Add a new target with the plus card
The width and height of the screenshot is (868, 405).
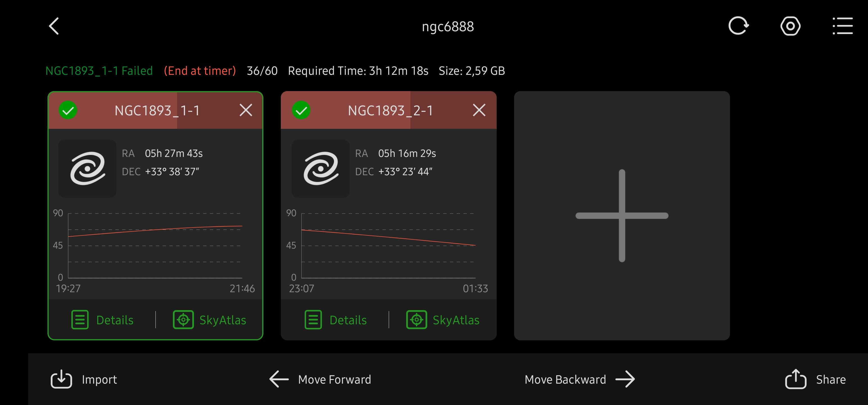pyautogui.click(x=622, y=216)
